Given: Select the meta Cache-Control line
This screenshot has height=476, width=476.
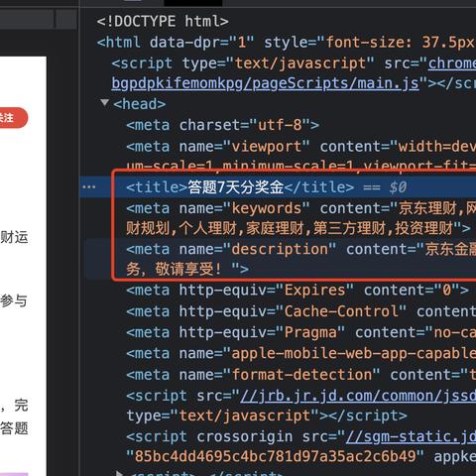Looking at the screenshot, I should click(x=300, y=311).
